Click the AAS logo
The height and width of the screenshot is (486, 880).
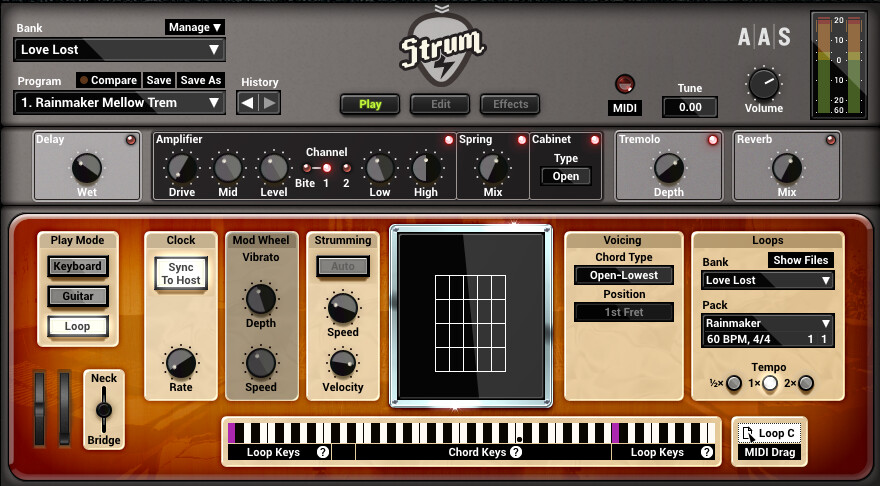pos(764,37)
